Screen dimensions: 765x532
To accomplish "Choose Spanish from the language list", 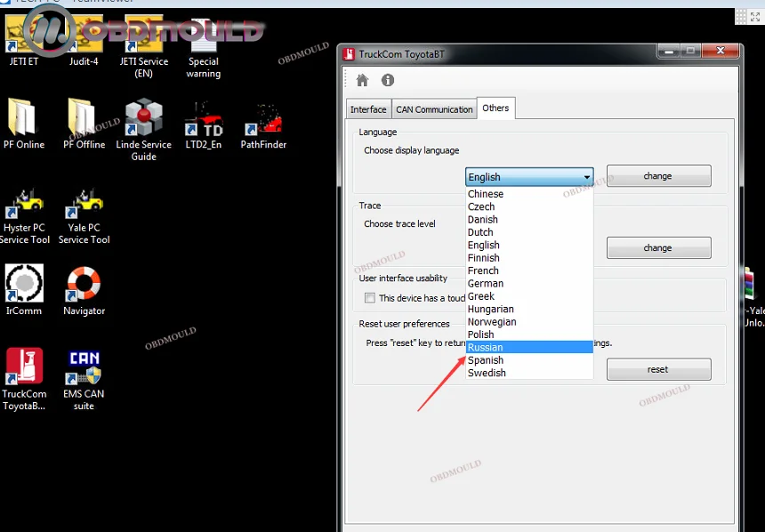I will click(x=529, y=360).
